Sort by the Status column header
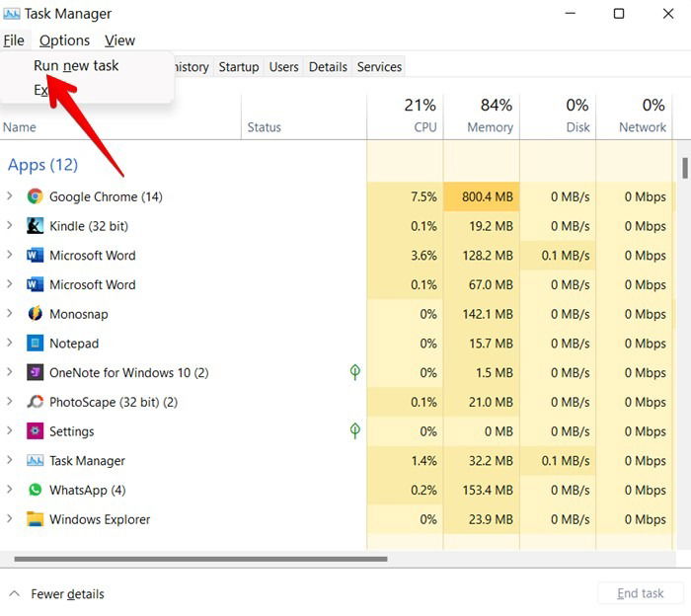 (x=304, y=117)
